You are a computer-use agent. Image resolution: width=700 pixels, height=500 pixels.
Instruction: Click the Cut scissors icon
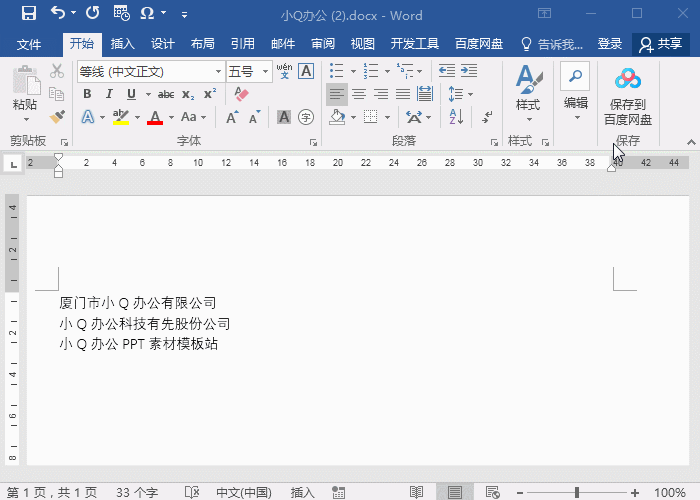57,71
